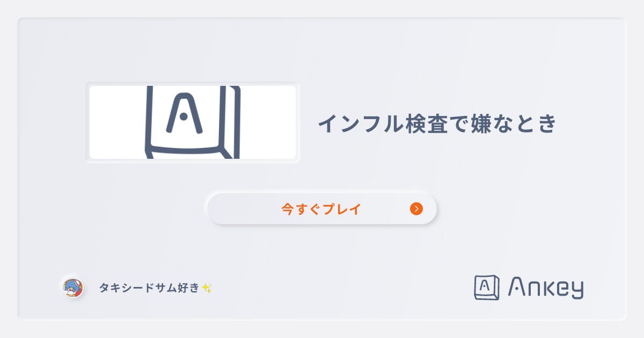Click the title インフル検査で嫌なとき
The height and width of the screenshot is (338, 644).
pyautogui.click(x=437, y=124)
